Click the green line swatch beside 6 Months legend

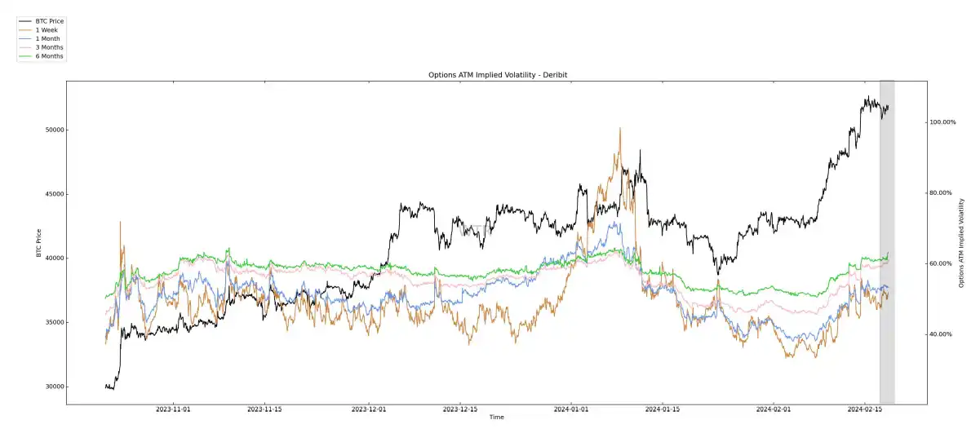pos(25,56)
